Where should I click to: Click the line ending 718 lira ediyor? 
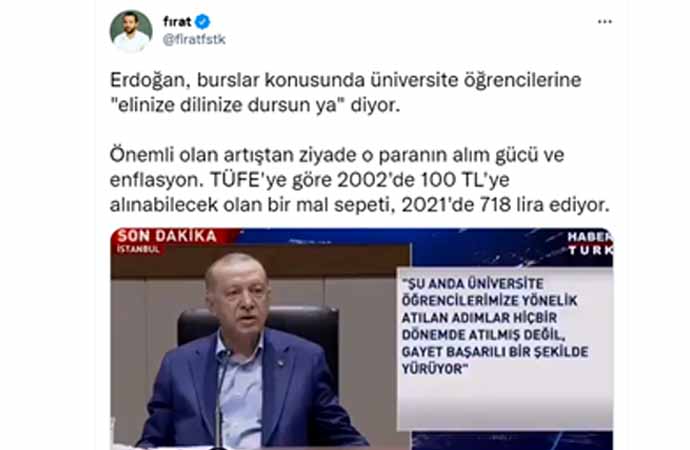click(360, 205)
